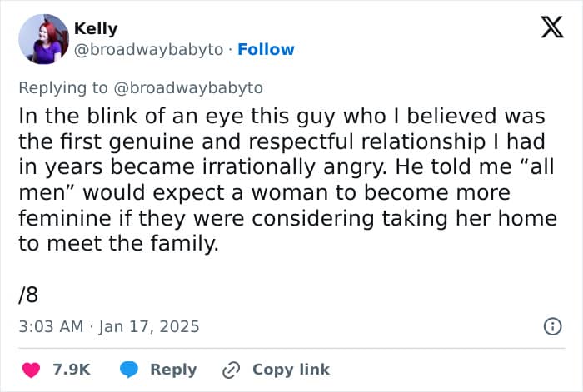
Task: Click the 'Replying to' gray text
Action: tap(63, 88)
